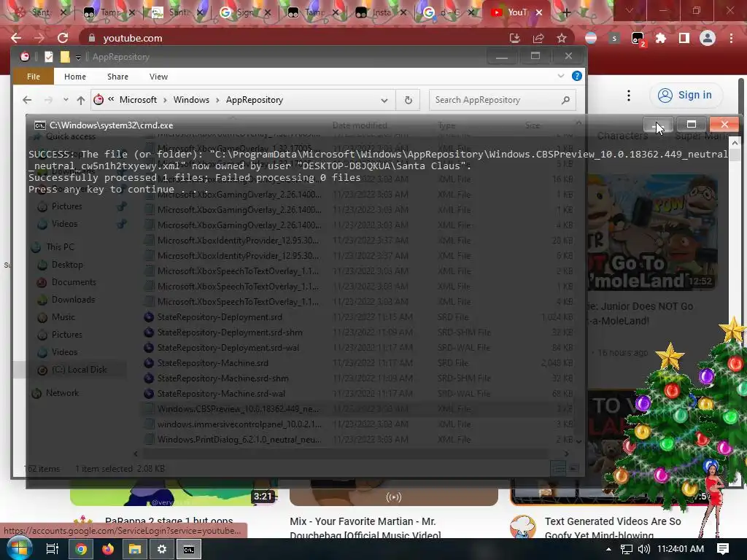
Task: Click the Explorer help icon
Action: 576,76
